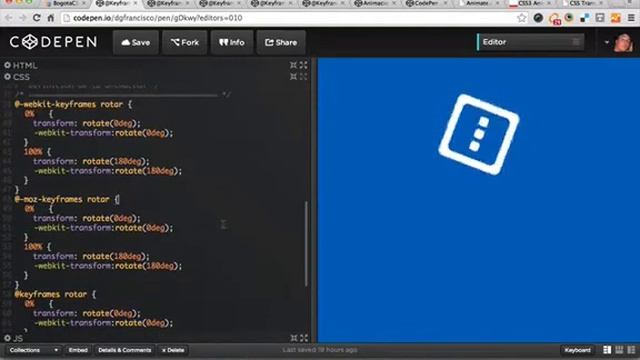This screenshot has width=640, height=360.
Task: Go forward in browser history
Action: point(22,18)
